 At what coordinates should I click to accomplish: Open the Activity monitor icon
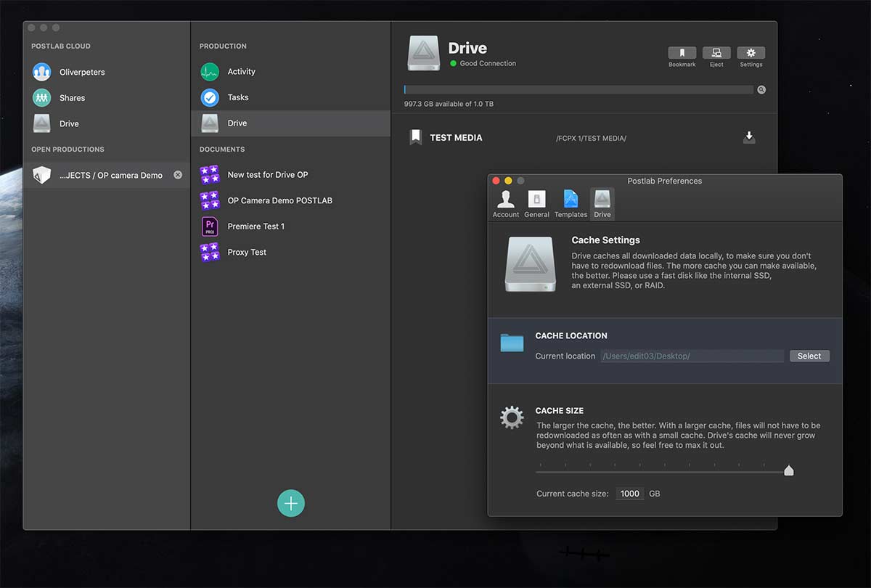point(210,71)
